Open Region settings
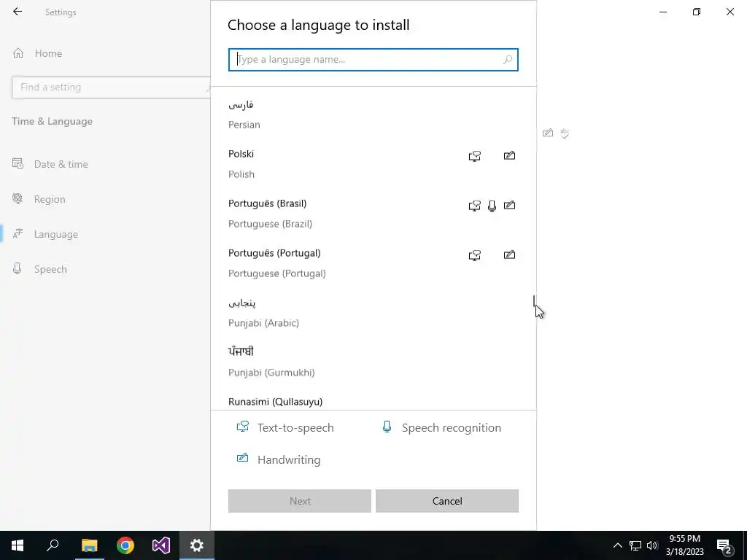Viewport: 747px width, 560px height. coord(50,199)
